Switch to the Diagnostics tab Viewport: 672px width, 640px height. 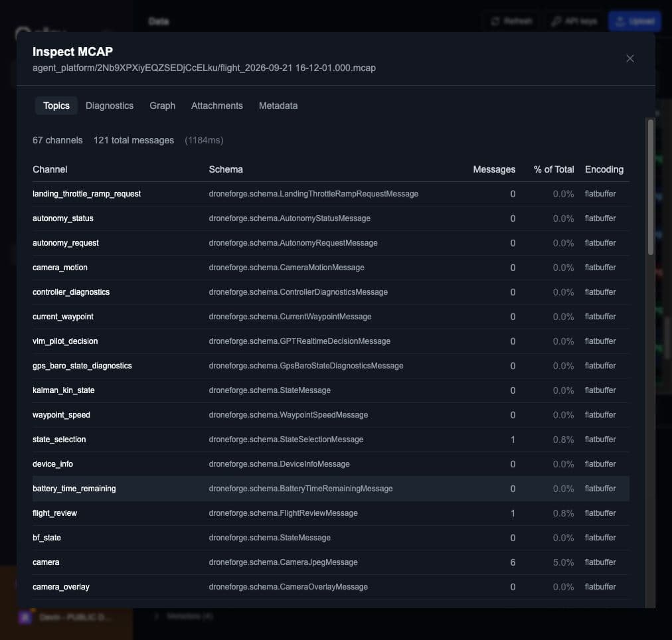[x=110, y=106]
